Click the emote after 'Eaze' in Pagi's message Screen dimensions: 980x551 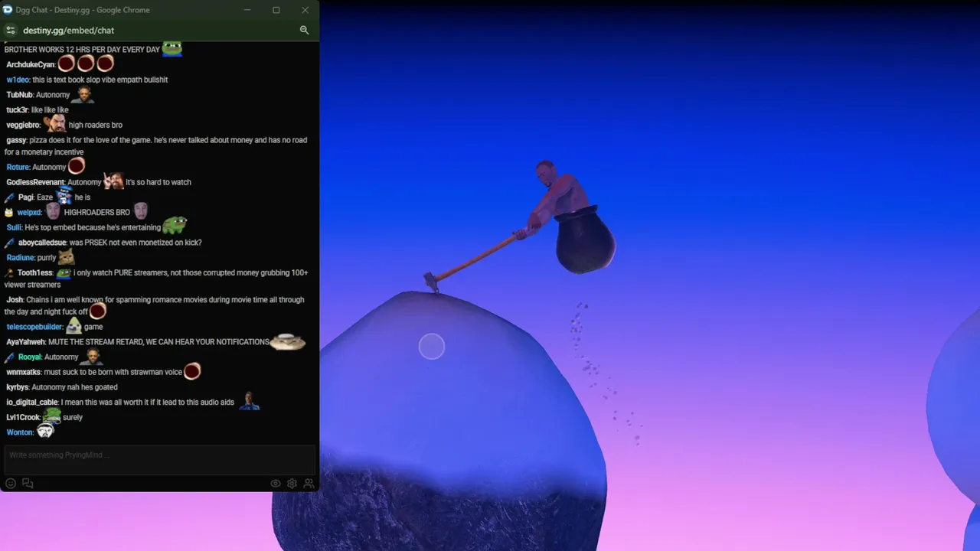tap(64, 197)
